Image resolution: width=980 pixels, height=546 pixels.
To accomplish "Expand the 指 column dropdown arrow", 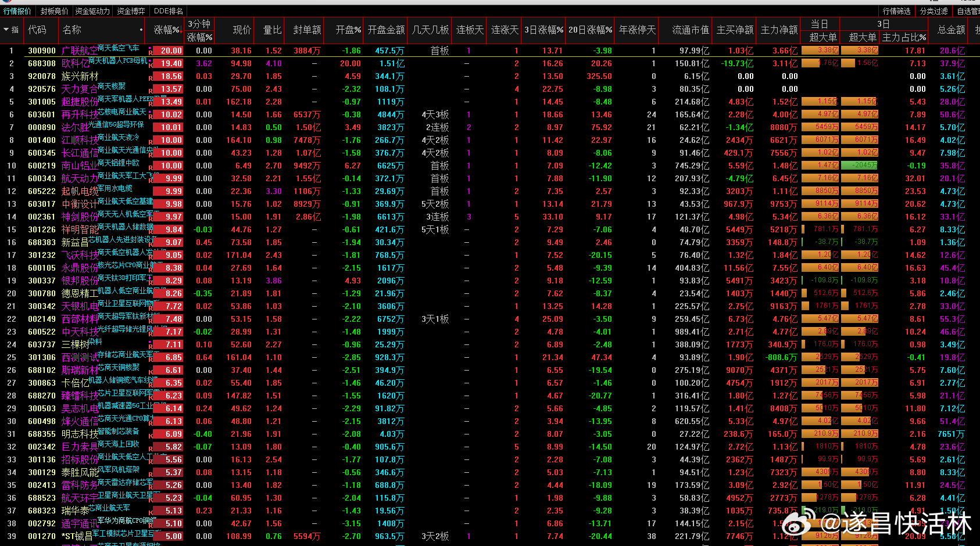I will 6,30.
